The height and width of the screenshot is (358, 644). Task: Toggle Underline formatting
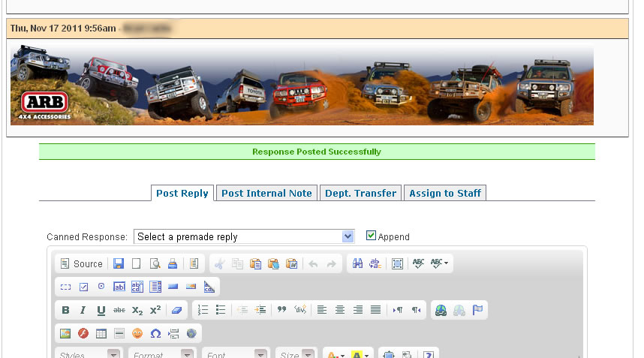(101, 311)
